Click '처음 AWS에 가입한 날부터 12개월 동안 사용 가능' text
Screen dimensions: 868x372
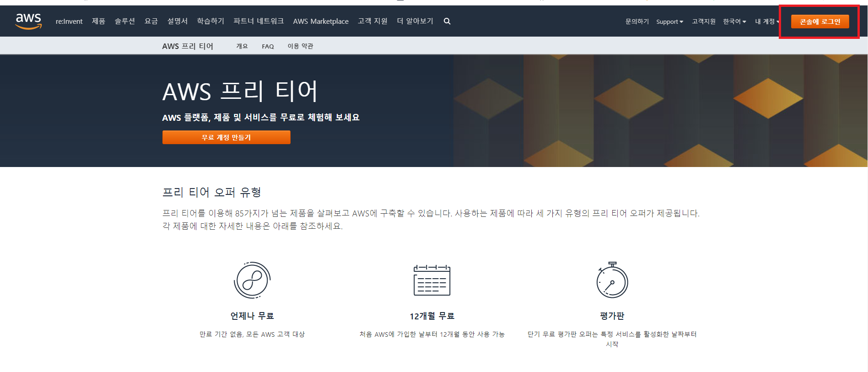432,334
